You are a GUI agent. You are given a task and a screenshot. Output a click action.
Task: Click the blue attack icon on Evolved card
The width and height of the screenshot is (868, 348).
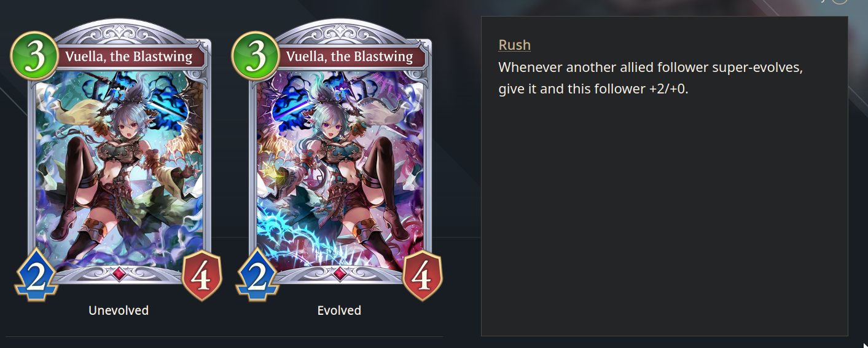(257, 274)
